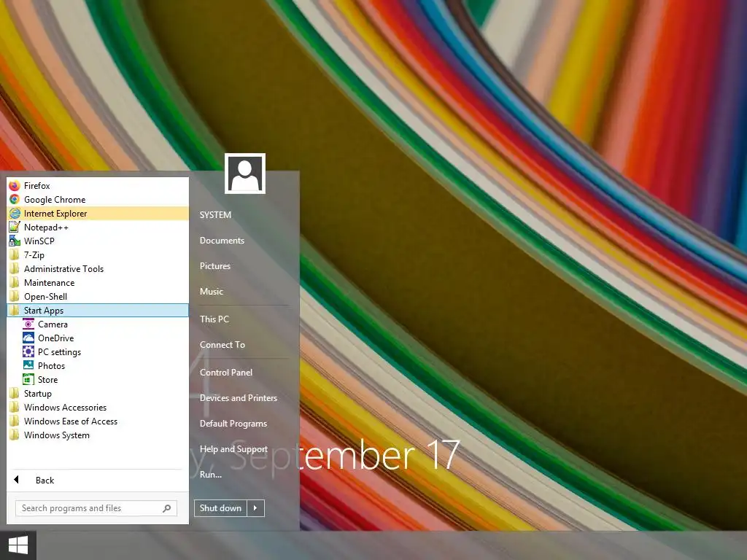
Task: Click the OneDrive cloud icon
Action: (28, 338)
